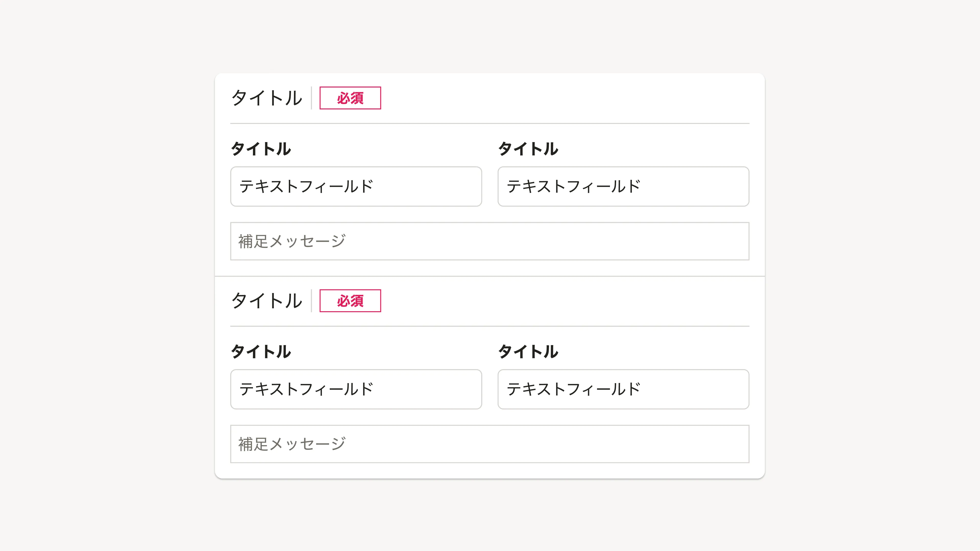
Task: Click the divider line separating the two sections
Action: 490,276
